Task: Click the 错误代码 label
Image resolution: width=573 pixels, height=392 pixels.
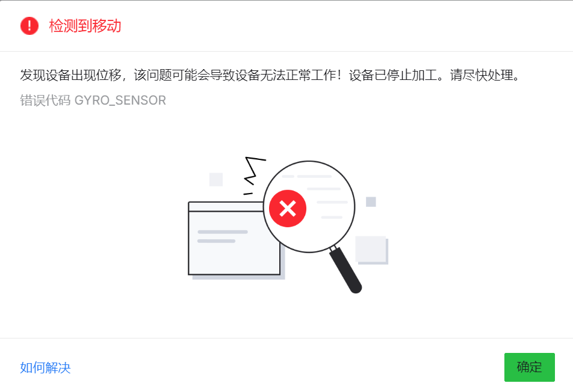Action: pos(45,100)
